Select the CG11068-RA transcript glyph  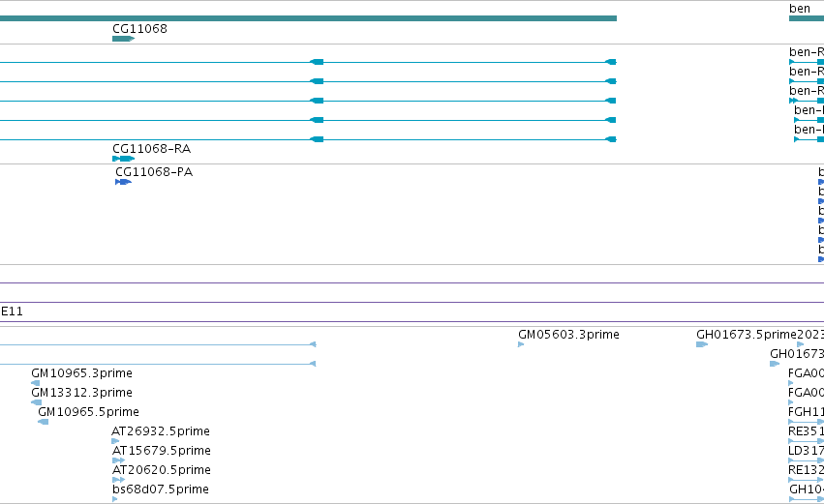pos(124,159)
